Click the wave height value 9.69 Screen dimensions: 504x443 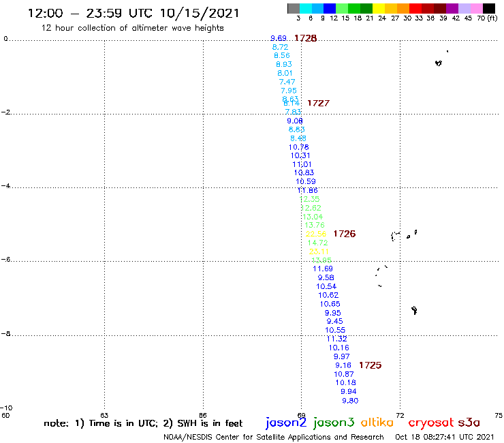(279, 38)
